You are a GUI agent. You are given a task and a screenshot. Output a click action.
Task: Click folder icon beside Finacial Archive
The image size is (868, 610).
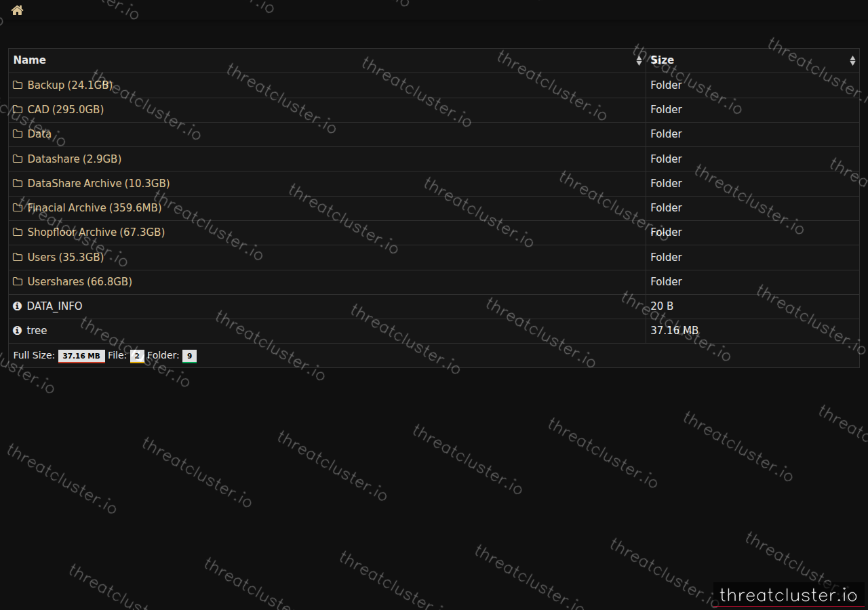18,208
